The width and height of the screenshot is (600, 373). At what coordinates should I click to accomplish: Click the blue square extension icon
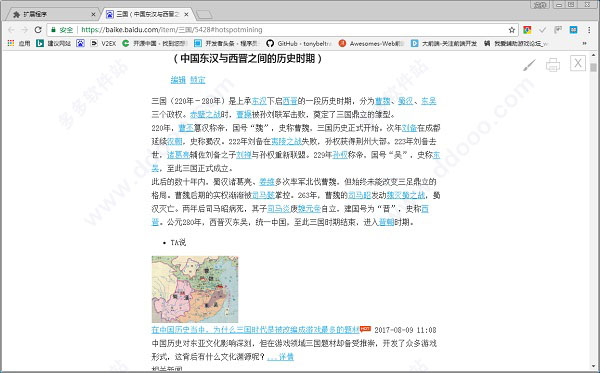tap(573, 30)
